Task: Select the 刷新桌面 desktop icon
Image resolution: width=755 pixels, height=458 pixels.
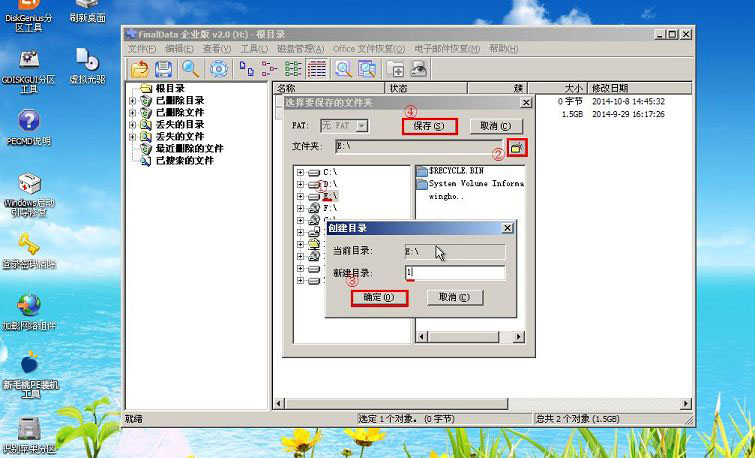Action: [x=87, y=12]
